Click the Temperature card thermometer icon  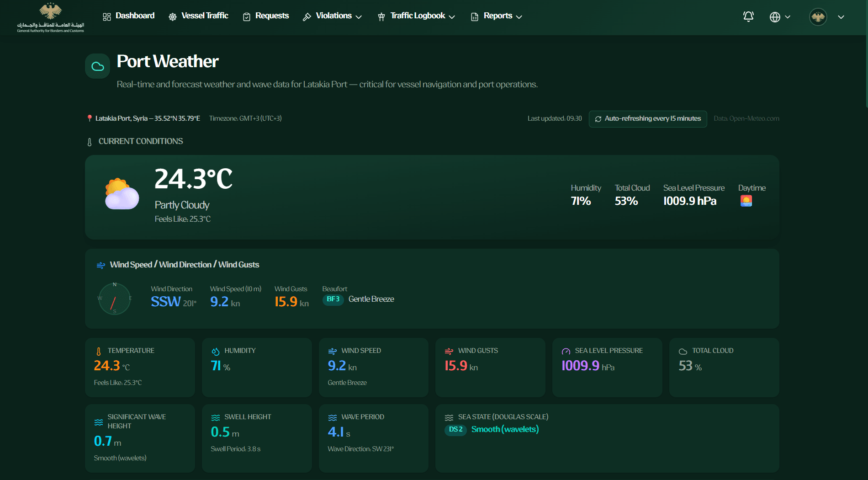[99, 351]
